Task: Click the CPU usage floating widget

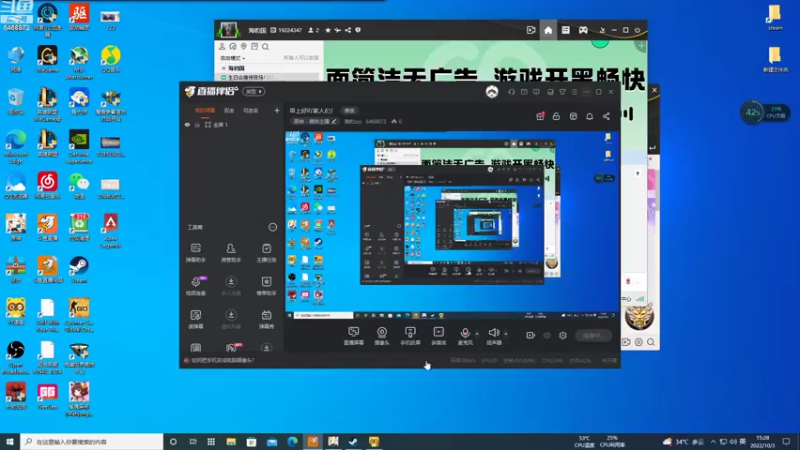Action: coord(765,112)
